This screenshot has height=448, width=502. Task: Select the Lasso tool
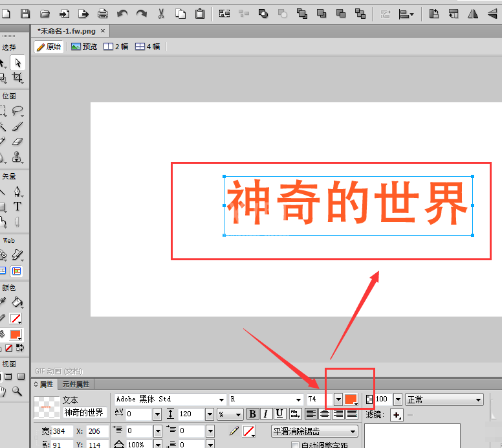(17, 111)
